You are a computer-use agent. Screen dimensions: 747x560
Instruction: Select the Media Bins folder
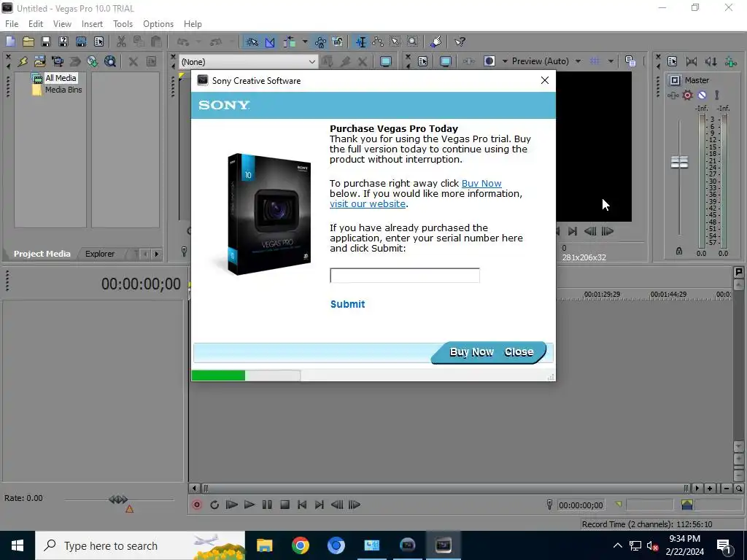63,90
